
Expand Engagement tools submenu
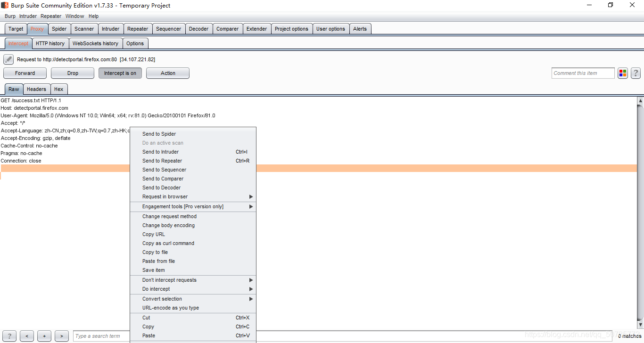pos(193,206)
